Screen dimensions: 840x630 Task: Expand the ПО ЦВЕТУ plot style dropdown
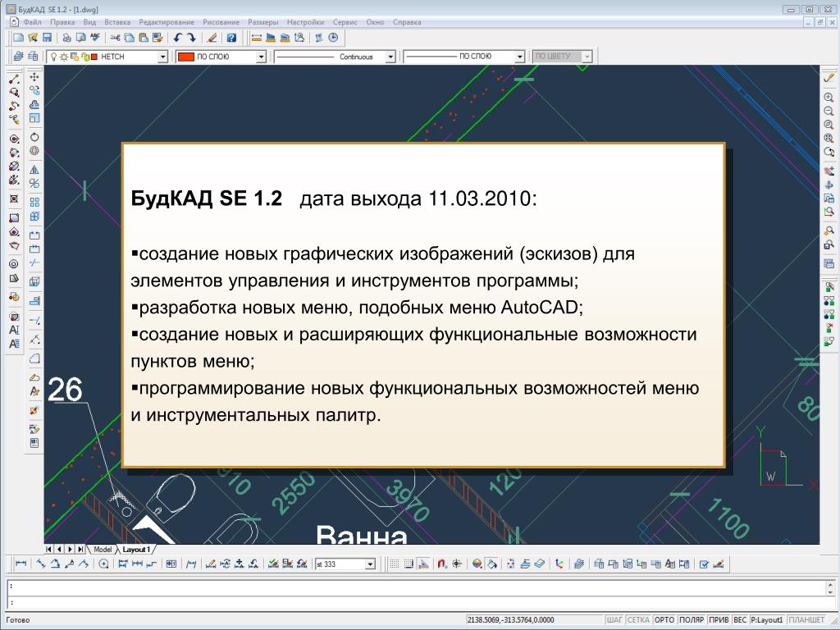587,57
